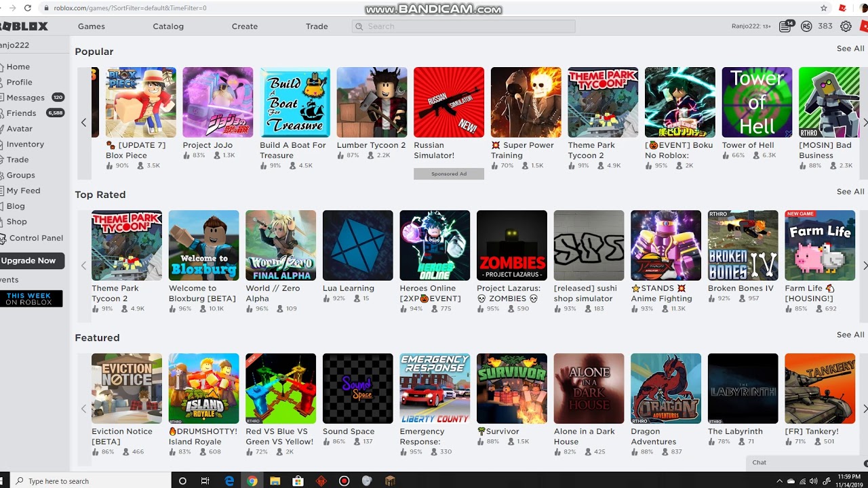Open the Dragon Adventures thumbnail
The image size is (868, 488).
(666, 388)
